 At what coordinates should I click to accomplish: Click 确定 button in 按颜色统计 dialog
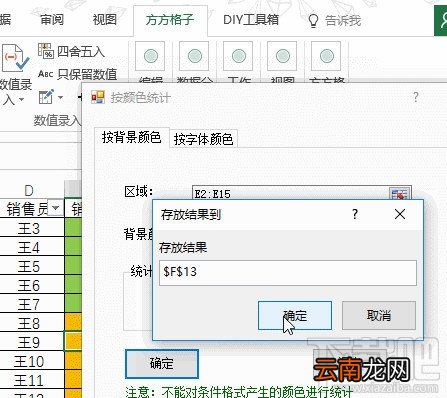pyautogui.click(x=162, y=364)
